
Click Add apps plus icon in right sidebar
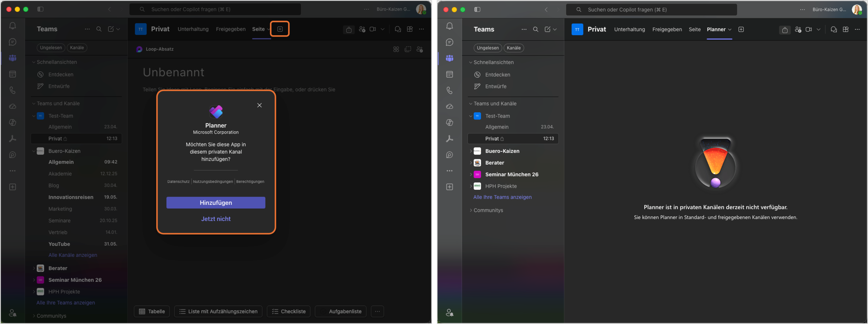point(450,187)
